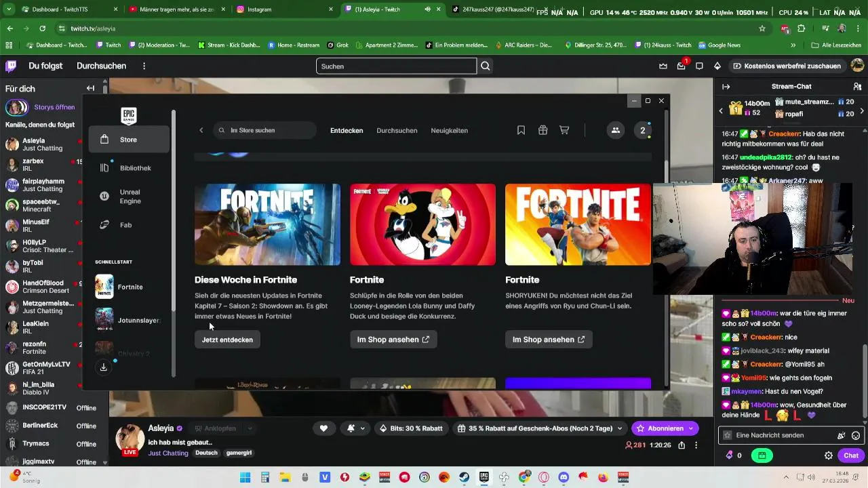
Task: Click Im Shop ansehen for Looney-Legenden
Action: tap(393, 340)
